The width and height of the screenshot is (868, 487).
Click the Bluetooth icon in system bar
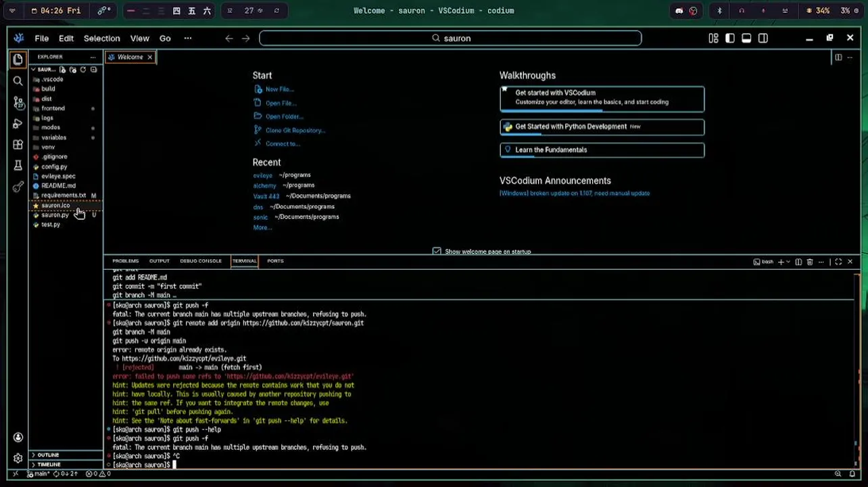[719, 11]
